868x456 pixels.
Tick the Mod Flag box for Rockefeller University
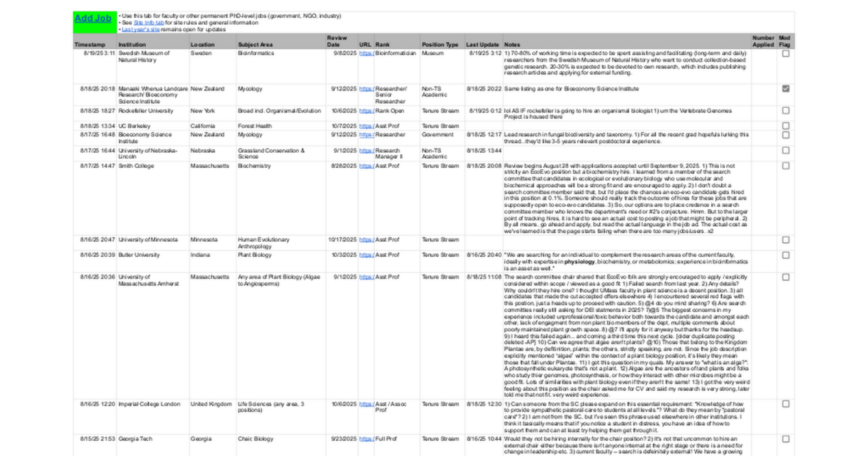786,111
